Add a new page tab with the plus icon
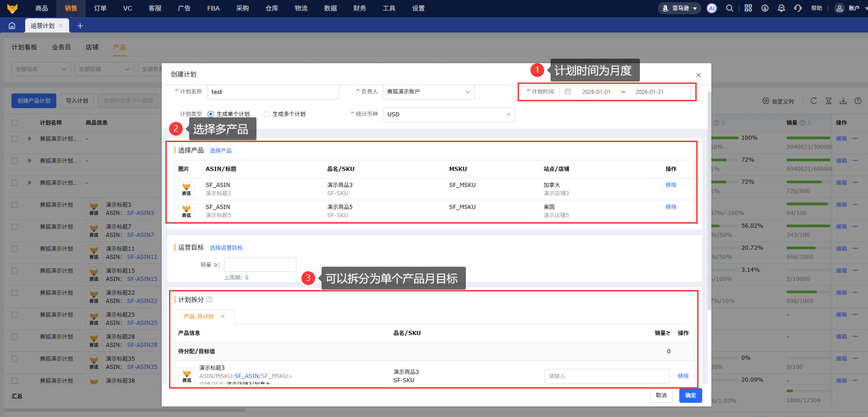 point(80,26)
